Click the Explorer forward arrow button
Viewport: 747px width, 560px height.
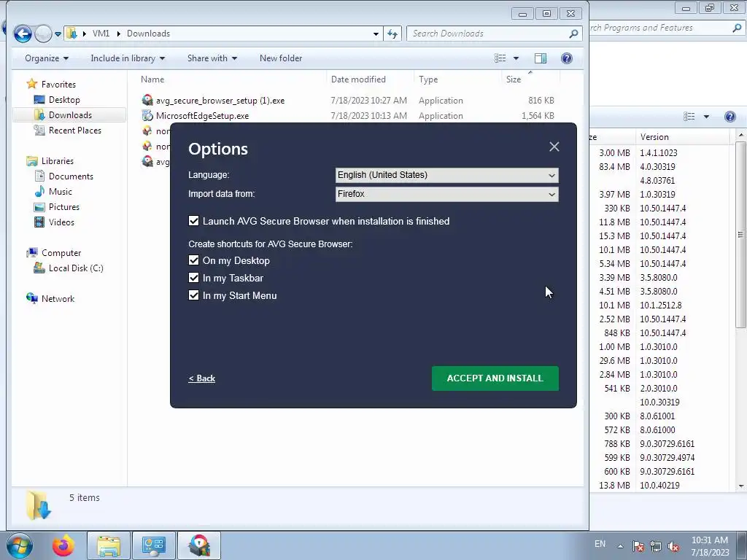43,34
